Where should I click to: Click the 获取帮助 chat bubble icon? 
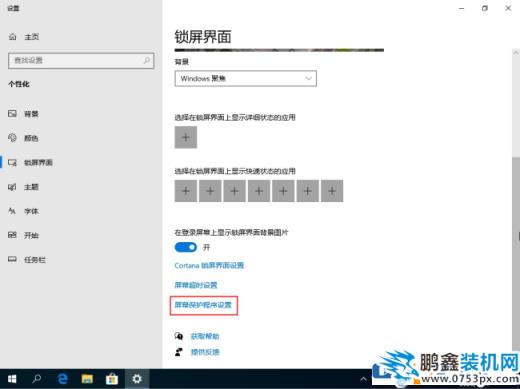[179, 336]
